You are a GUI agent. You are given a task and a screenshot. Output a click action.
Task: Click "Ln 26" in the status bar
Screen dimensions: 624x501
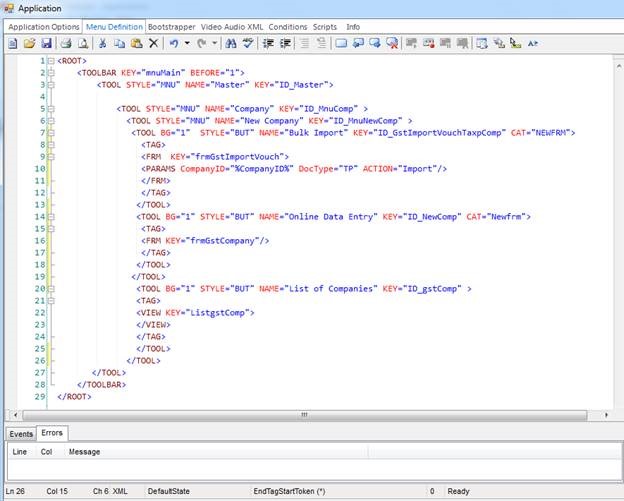(x=15, y=491)
